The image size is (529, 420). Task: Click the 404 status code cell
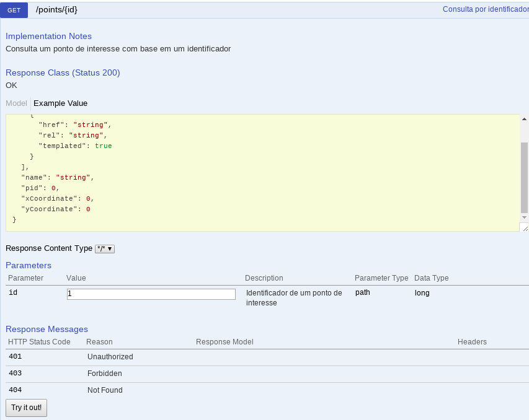(15, 390)
